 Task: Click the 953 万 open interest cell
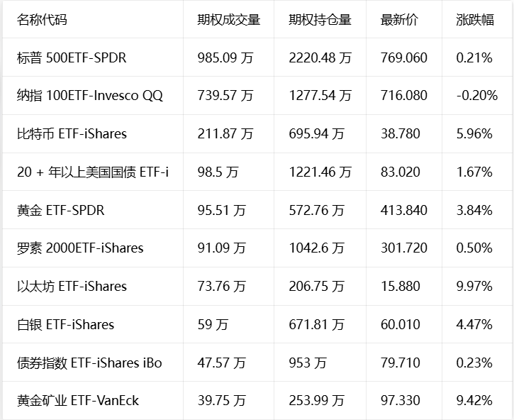point(308,363)
